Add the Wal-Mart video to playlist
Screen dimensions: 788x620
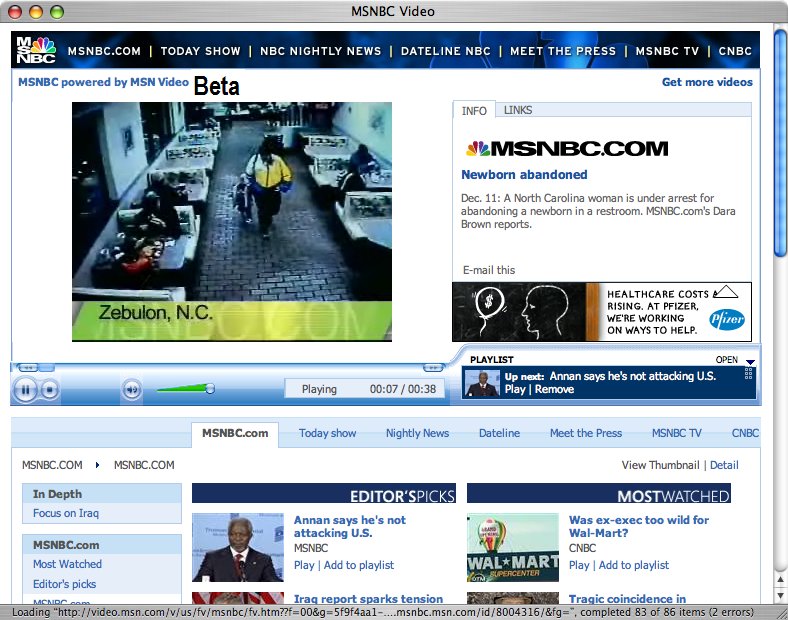click(634, 565)
